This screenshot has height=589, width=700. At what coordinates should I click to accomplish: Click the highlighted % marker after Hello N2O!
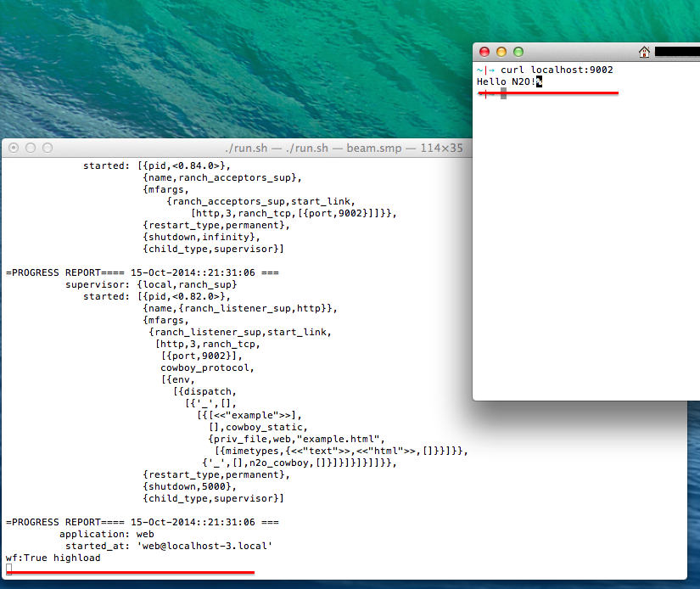(x=539, y=81)
